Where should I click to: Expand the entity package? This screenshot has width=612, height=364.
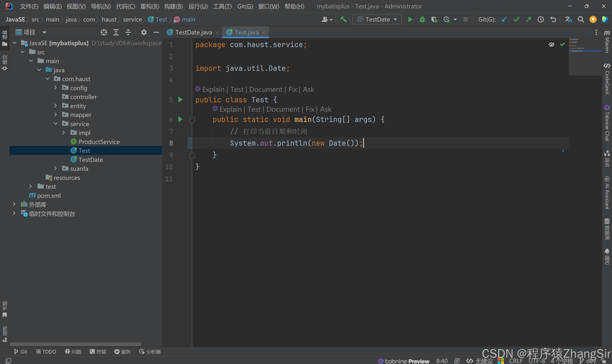55,106
